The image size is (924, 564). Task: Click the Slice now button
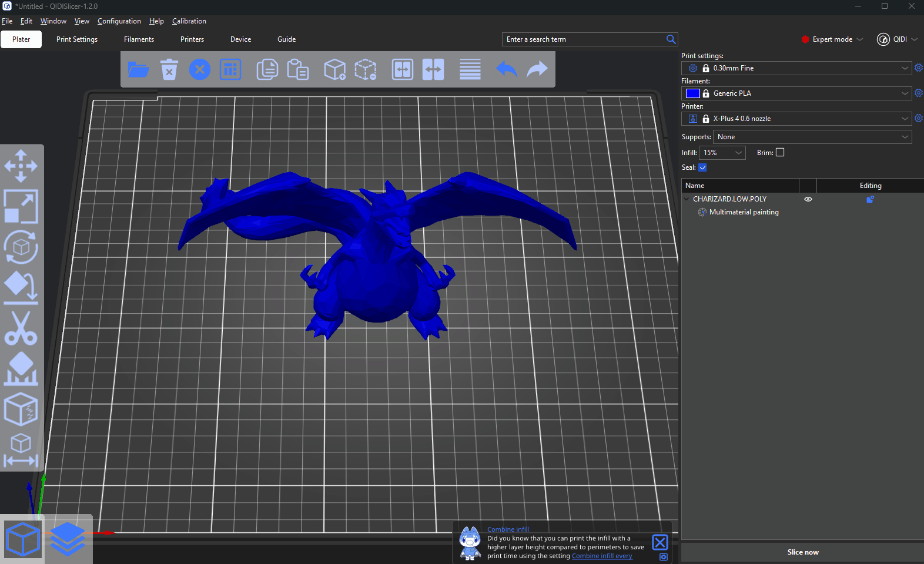tap(802, 552)
